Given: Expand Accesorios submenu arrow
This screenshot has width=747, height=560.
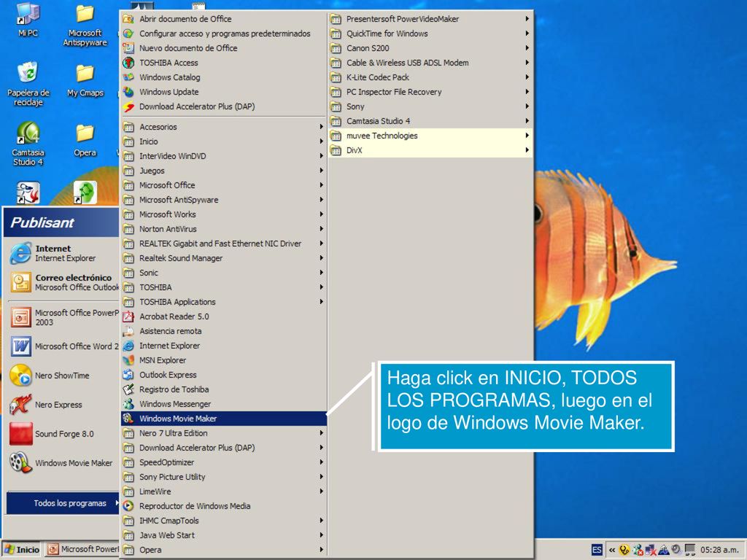Looking at the screenshot, I should coord(322,127).
